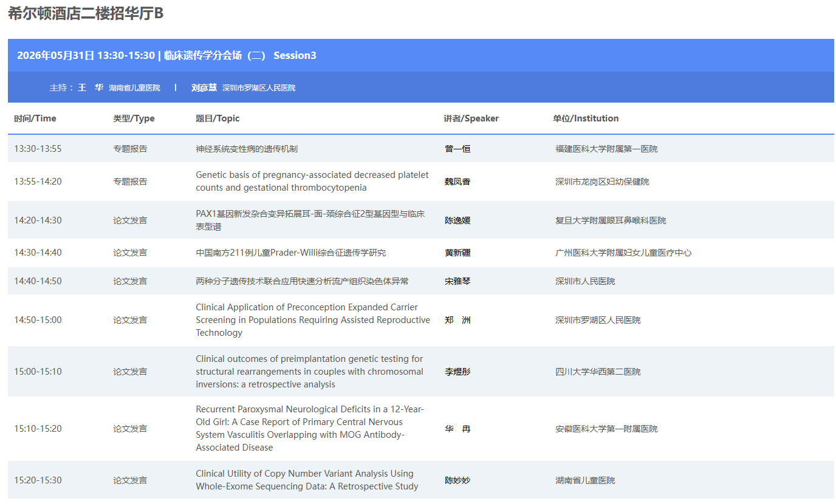The width and height of the screenshot is (836, 504).
Task: Click institution 复旦大学附属眼耳鼻喉科医院
Action: tap(611, 220)
